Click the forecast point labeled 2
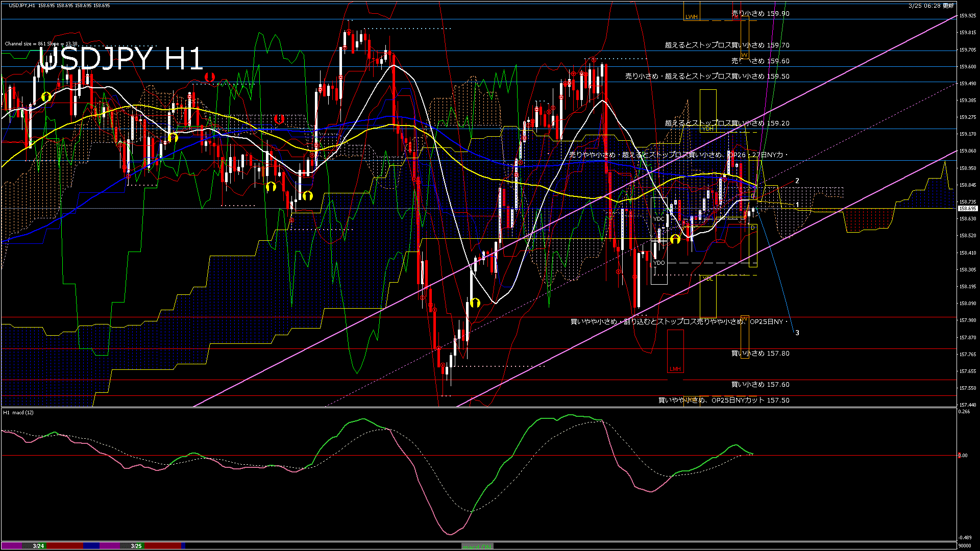The width and height of the screenshot is (980, 551). coord(797,181)
